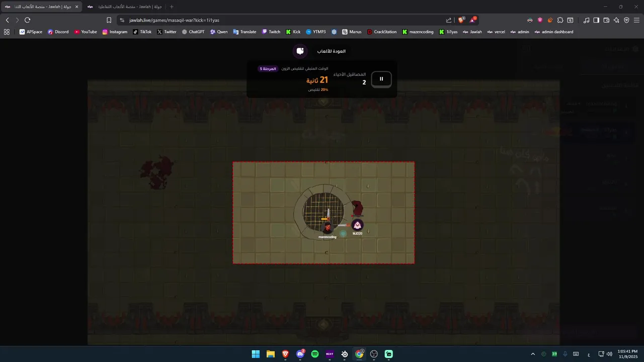Go back with the browser back arrow
644x362 pixels.
coord(8,20)
